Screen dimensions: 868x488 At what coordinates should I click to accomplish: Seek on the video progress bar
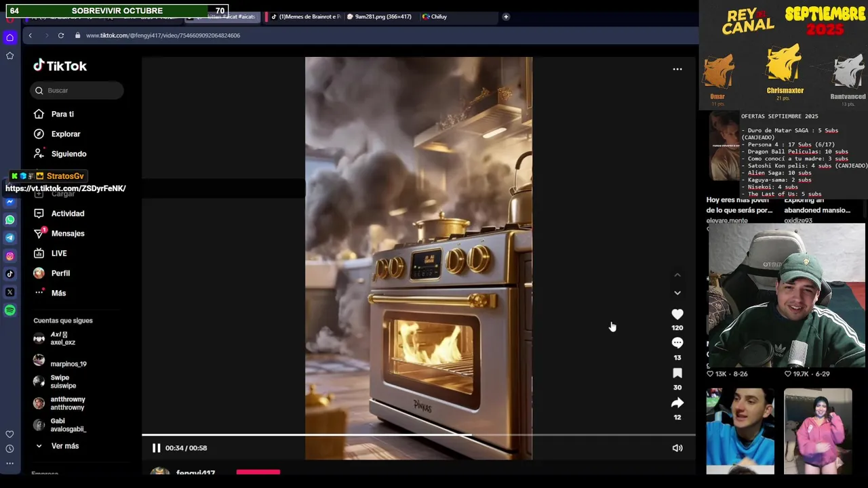418,434
